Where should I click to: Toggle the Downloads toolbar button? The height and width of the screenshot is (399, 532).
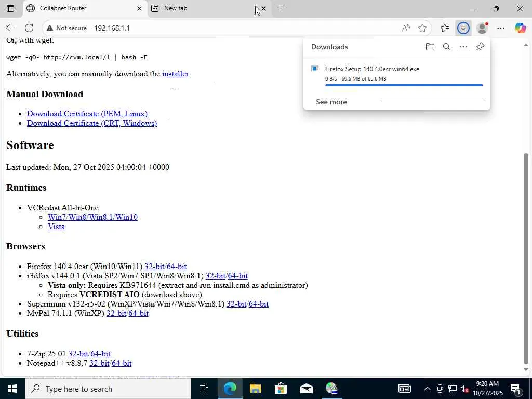coord(463,28)
